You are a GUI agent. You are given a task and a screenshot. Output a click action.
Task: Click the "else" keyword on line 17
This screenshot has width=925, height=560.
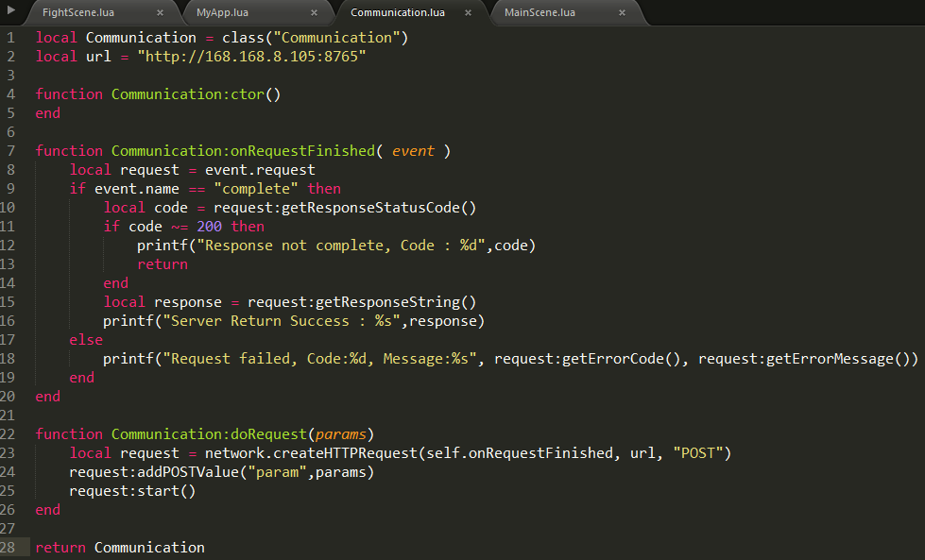tap(86, 340)
